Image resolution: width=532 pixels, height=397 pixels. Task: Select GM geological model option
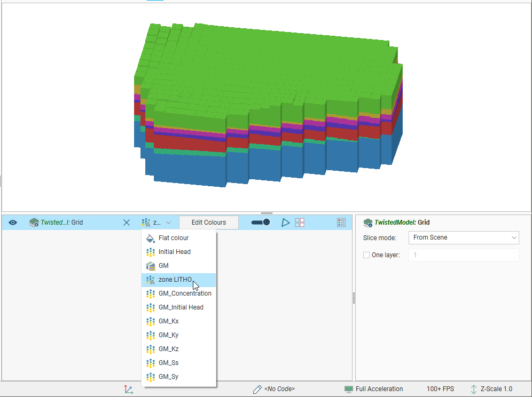(x=163, y=266)
